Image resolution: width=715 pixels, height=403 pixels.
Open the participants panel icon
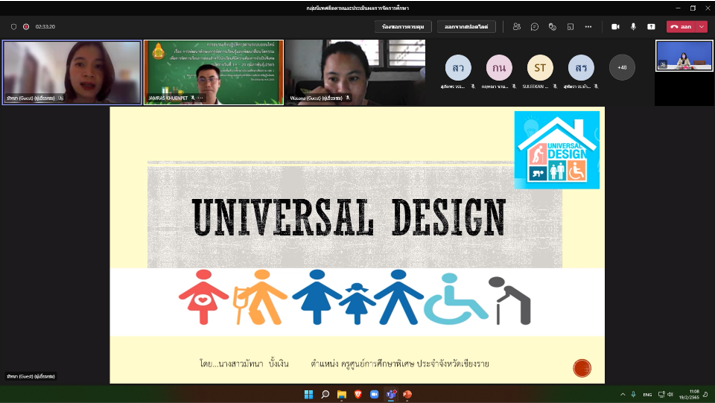click(x=517, y=27)
